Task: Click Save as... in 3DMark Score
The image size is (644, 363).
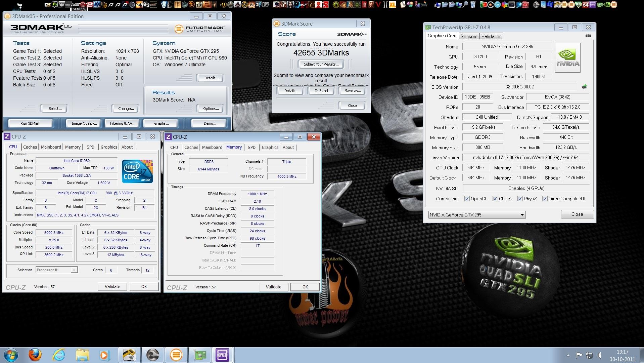Action: (353, 91)
